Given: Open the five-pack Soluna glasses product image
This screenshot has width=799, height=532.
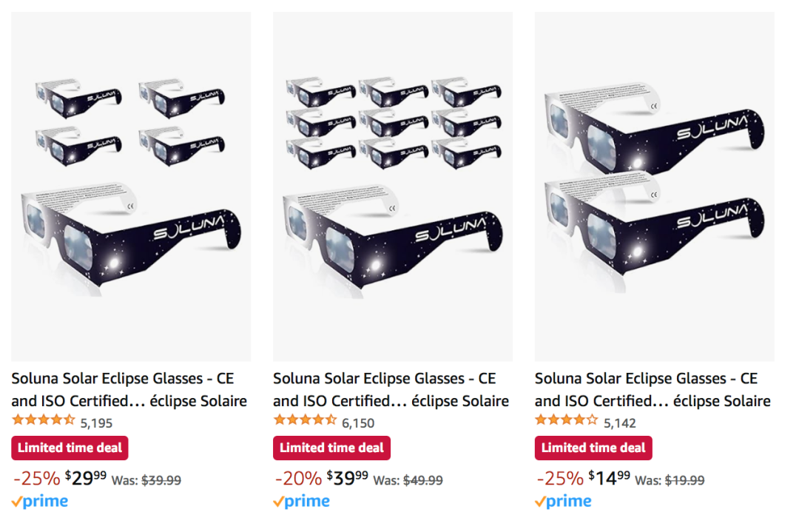Looking at the screenshot, I should [131, 186].
